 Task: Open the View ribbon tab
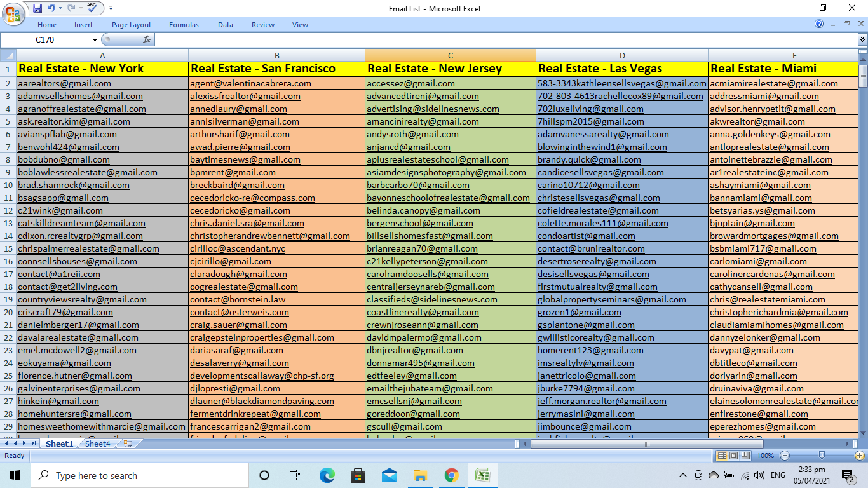coord(301,25)
